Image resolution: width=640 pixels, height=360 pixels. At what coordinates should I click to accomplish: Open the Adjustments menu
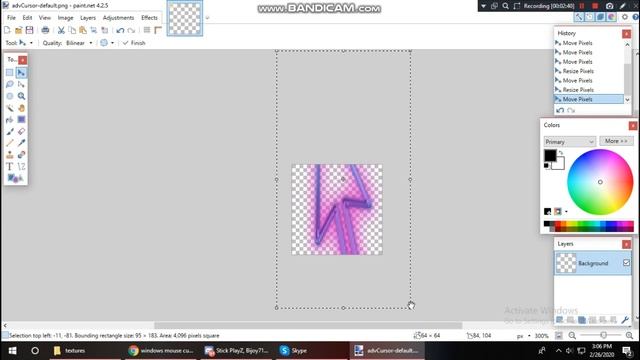(x=118, y=18)
